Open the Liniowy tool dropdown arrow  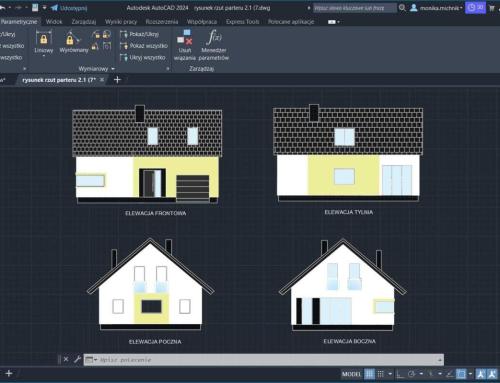(44, 56)
